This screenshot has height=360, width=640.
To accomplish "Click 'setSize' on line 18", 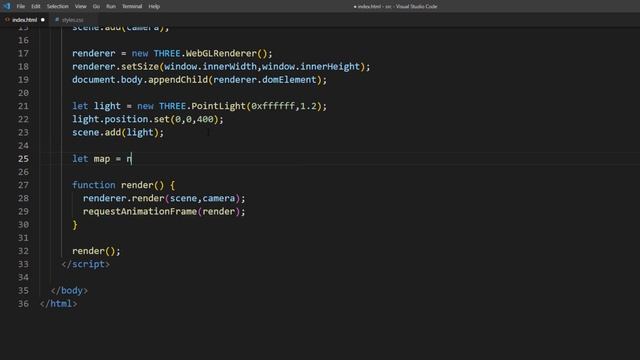I will [x=140, y=67].
